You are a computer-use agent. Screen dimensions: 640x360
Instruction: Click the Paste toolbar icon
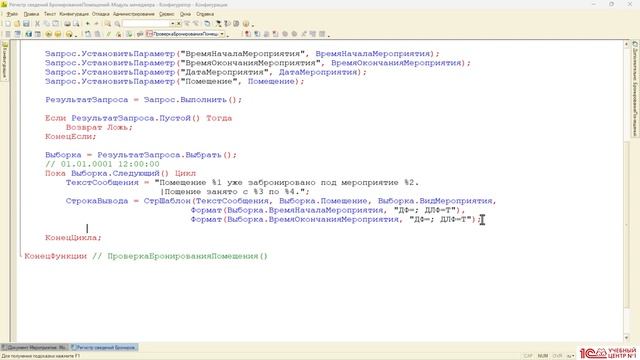(x=56, y=24)
